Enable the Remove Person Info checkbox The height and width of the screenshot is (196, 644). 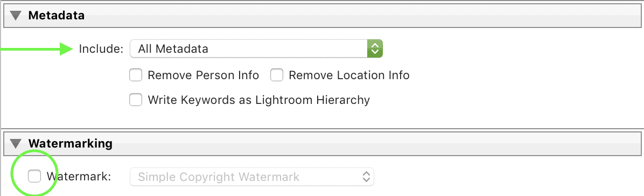(136, 75)
